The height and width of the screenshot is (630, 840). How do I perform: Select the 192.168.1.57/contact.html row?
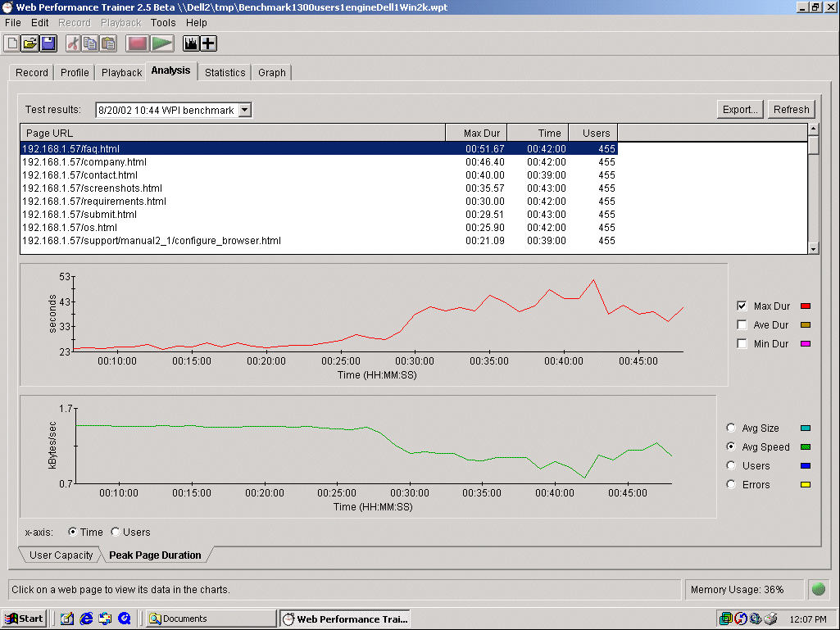79,175
